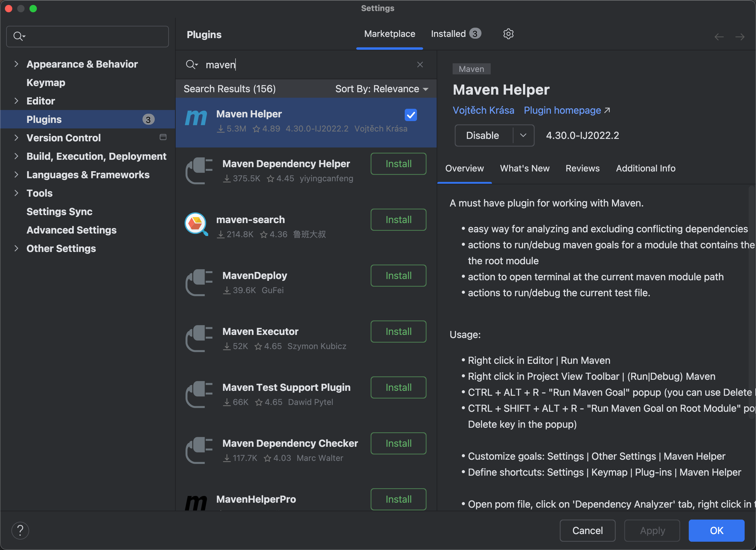Image resolution: width=756 pixels, height=550 pixels.
Task: Select the Maven Dependency Checker title
Action: point(290,443)
